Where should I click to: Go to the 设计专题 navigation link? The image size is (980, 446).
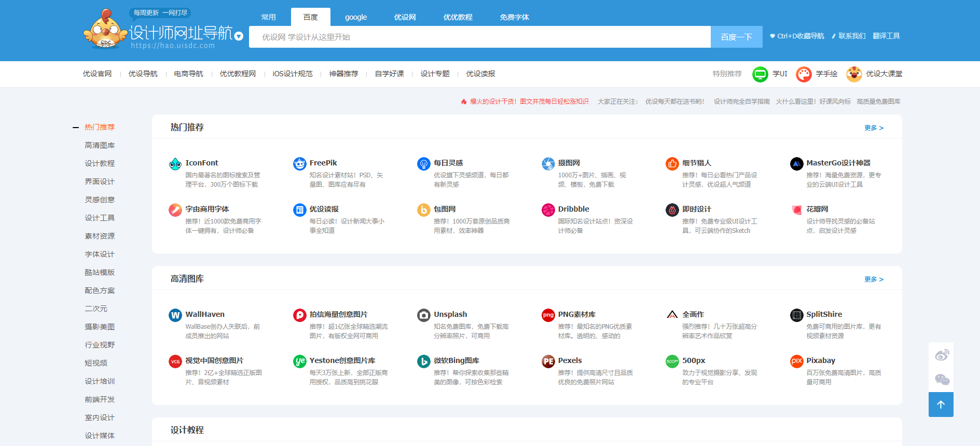point(435,74)
